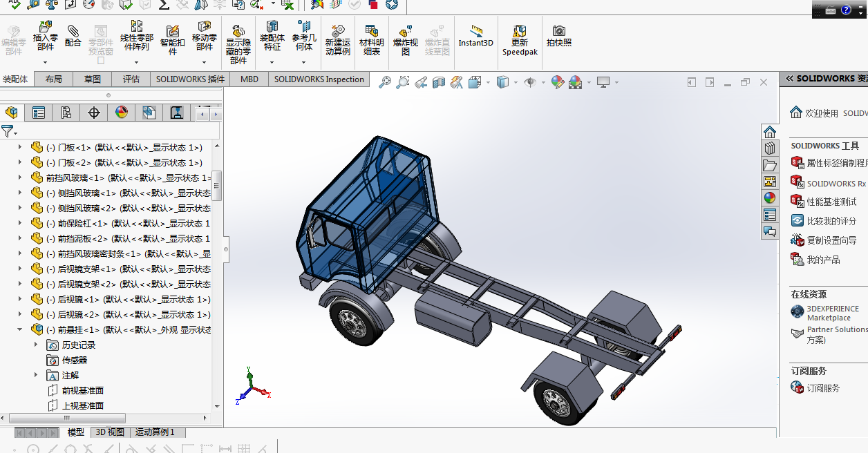This screenshot has height=453, width=868.
Task: Open the Custom Properties task pane tab
Action: [770, 215]
